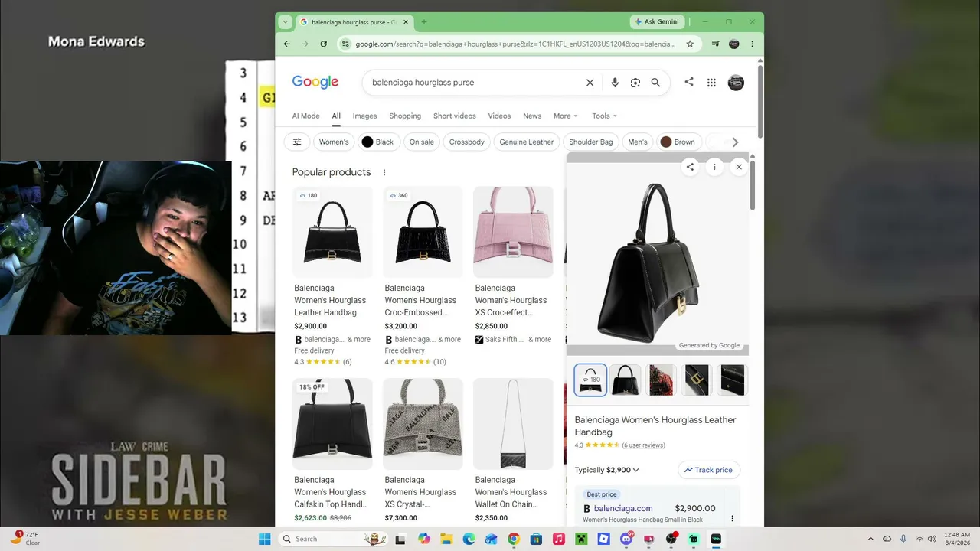
Task: Click the Chrome address bar URL
Action: [515, 44]
